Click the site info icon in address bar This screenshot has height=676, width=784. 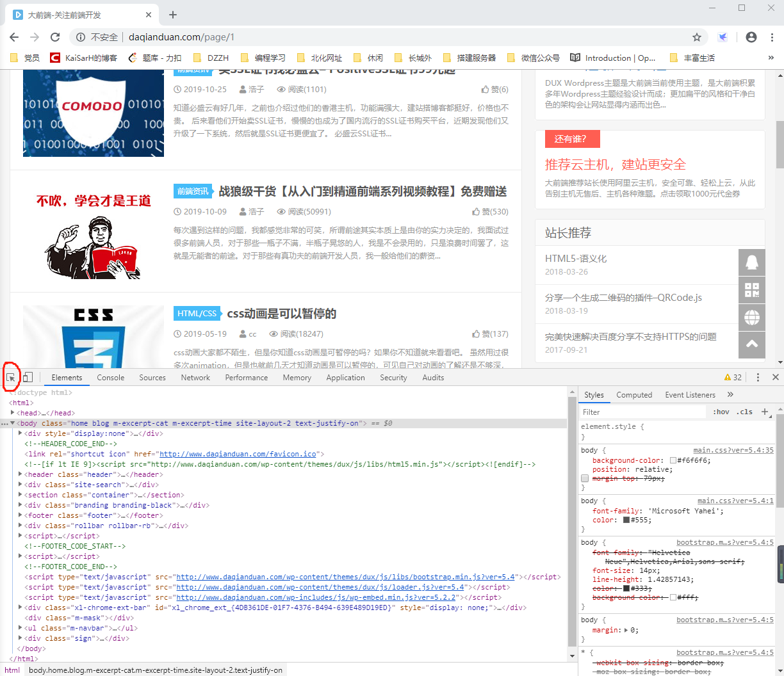[81, 37]
